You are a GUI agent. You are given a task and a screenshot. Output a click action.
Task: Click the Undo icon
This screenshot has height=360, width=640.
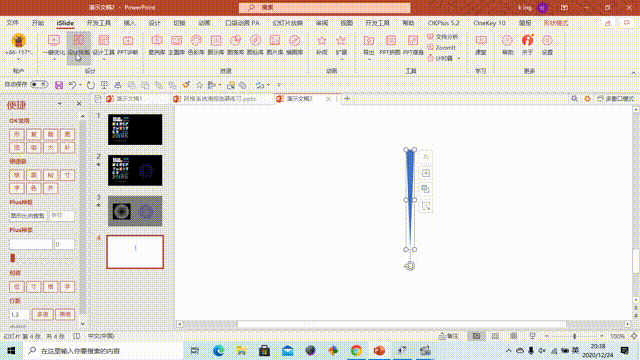point(73,85)
